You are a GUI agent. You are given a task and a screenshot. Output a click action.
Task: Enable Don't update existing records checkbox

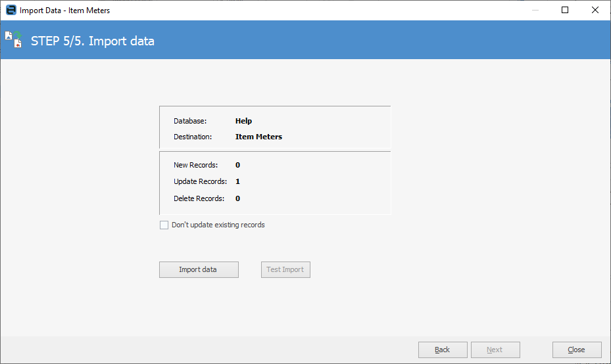(164, 225)
